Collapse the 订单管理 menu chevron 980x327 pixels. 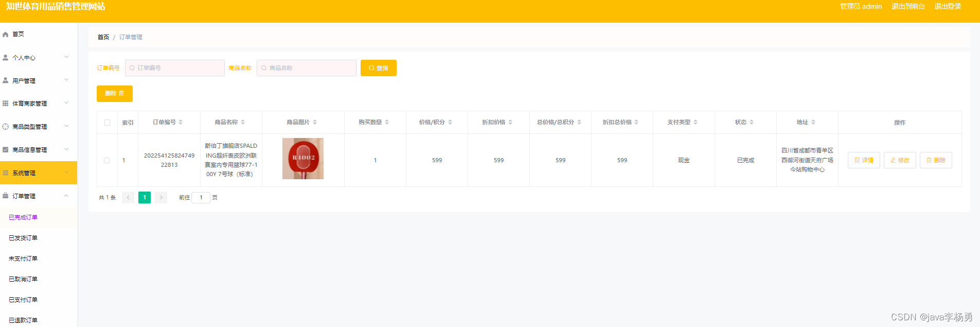(x=66, y=196)
